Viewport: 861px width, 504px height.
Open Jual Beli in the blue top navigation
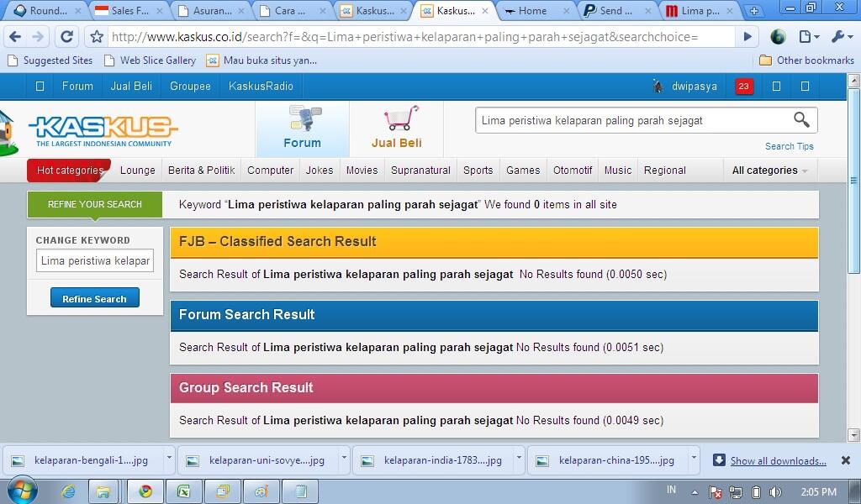click(131, 87)
